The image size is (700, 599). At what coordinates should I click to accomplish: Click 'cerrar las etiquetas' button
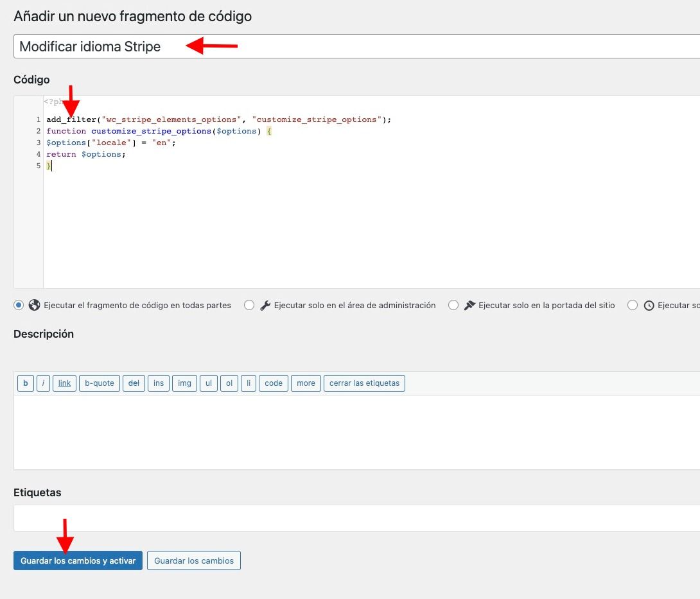[364, 383]
